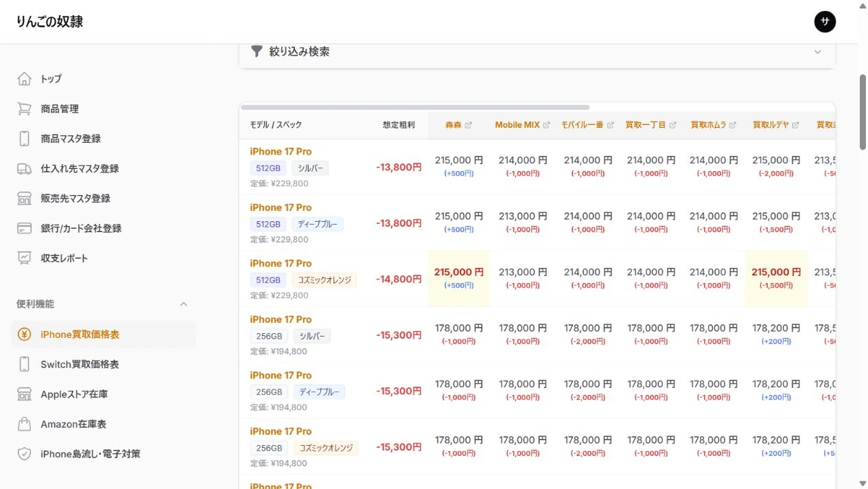Screen dimensions: 868x489
Task: Click the ディープブルー tag in 512GB row
Action: 318,225
